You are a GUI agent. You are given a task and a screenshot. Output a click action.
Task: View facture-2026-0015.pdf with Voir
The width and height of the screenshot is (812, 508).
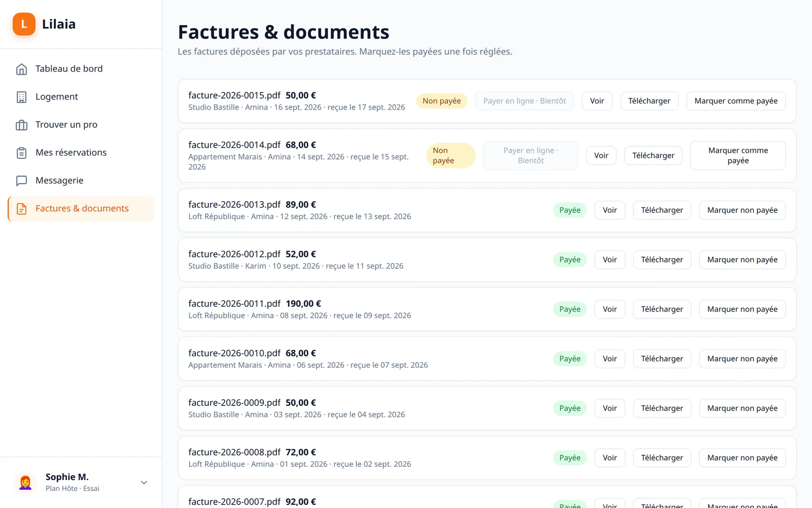pos(597,101)
